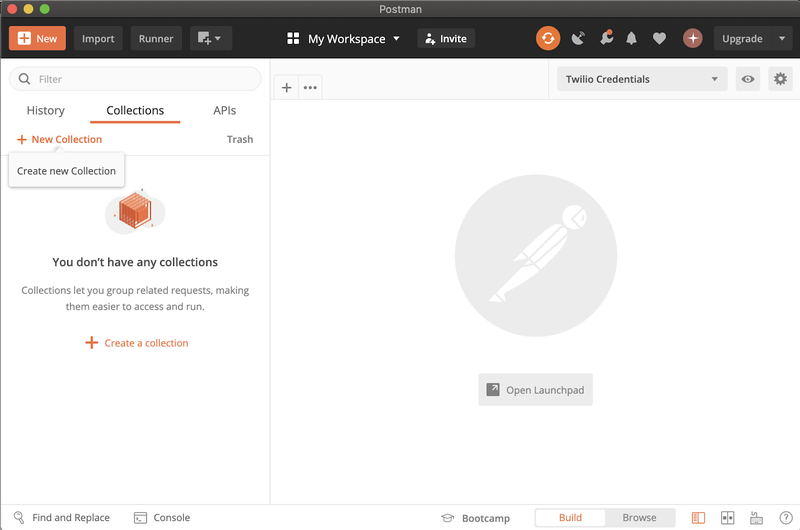The width and height of the screenshot is (800, 530).
Task: Switch to the APIs tab
Action: point(225,111)
